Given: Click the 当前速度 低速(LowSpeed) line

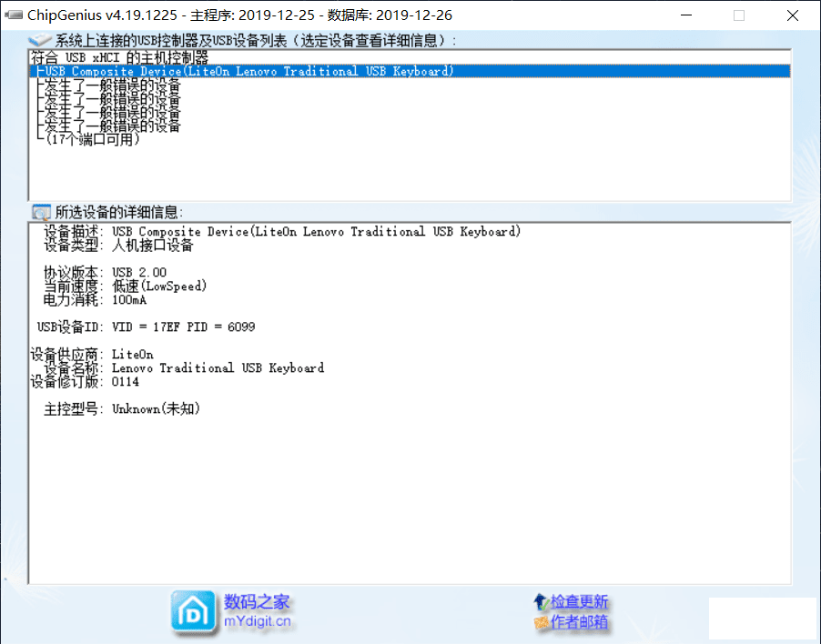Looking at the screenshot, I should pos(125,286).
